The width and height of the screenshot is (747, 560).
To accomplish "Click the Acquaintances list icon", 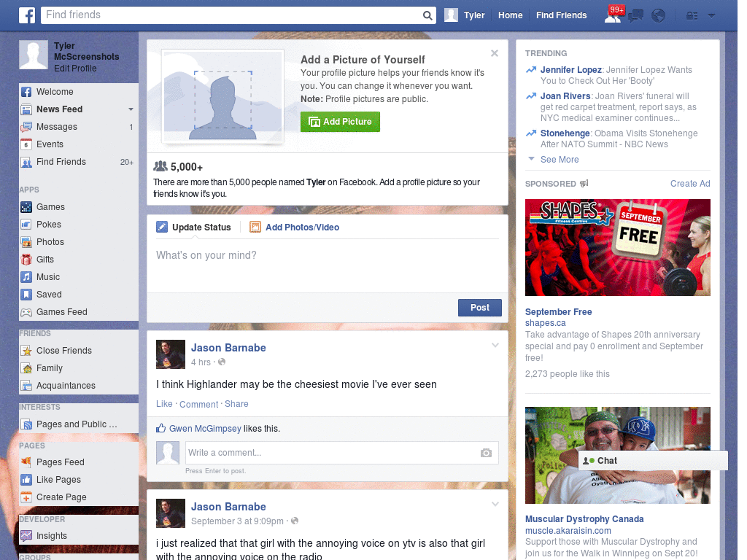I will (x=26, y=386).
